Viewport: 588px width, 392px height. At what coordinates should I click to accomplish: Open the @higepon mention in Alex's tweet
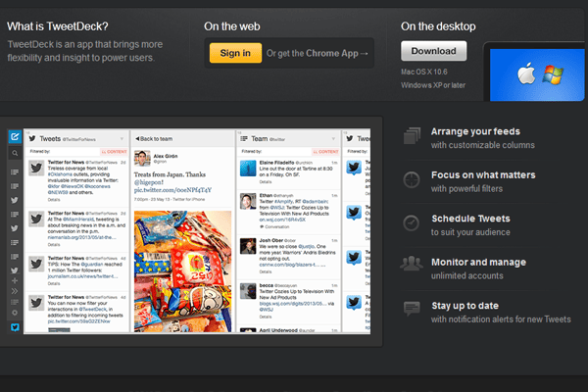pos(149,182)
